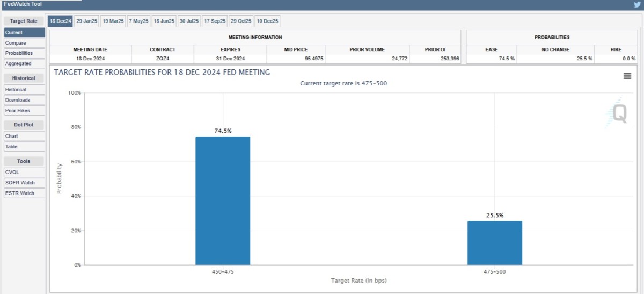Open the Downloads section
The height and width of the screenshot is (294, 644).
coord(24,100)
